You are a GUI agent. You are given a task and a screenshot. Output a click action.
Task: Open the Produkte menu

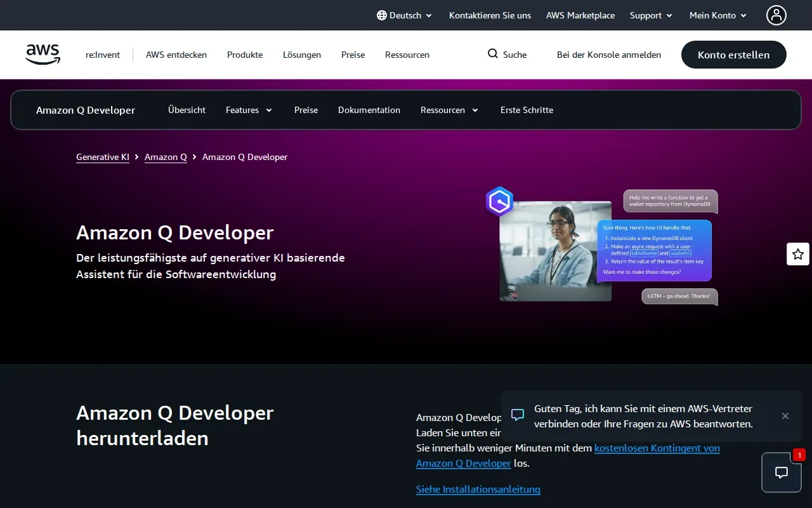pos(245,55)
